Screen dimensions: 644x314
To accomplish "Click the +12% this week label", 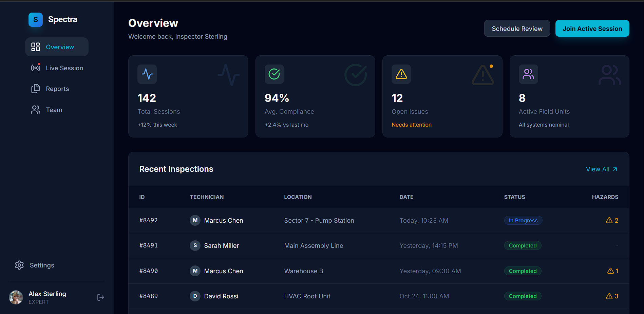I will coord(157,125).
